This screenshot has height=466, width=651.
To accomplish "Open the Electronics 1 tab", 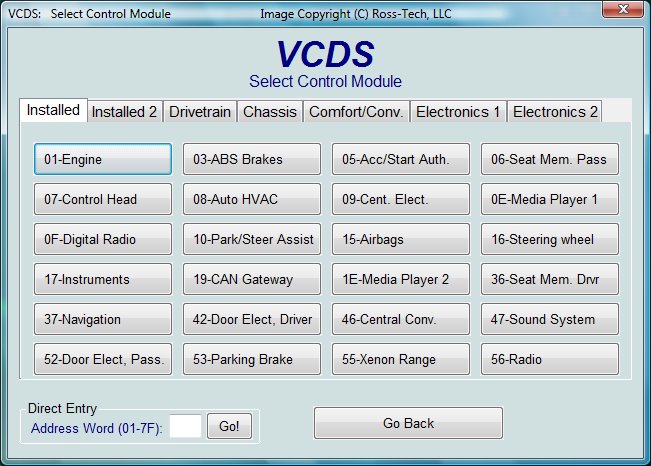I will pyautogui.click(x=458, y=112).
